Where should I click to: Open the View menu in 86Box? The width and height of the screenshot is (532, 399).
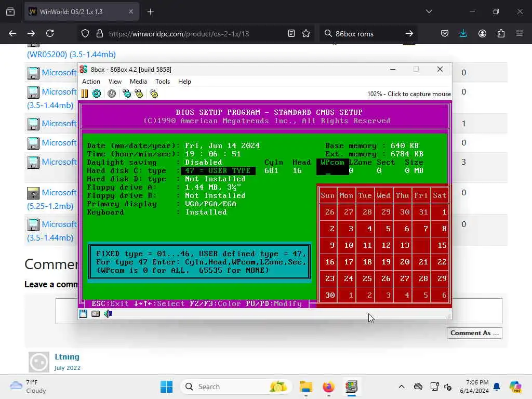click(x=115, y=82)
